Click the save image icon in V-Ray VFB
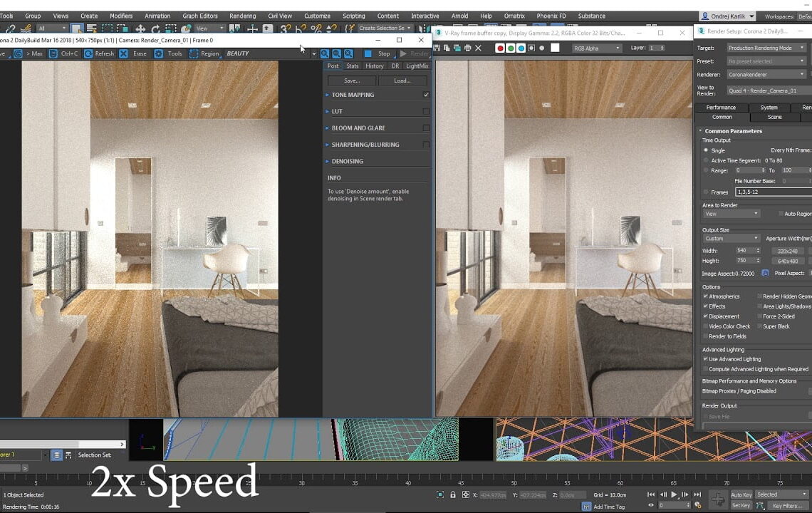The height and width of the screenshot is (513, 812). click(437, 48)
